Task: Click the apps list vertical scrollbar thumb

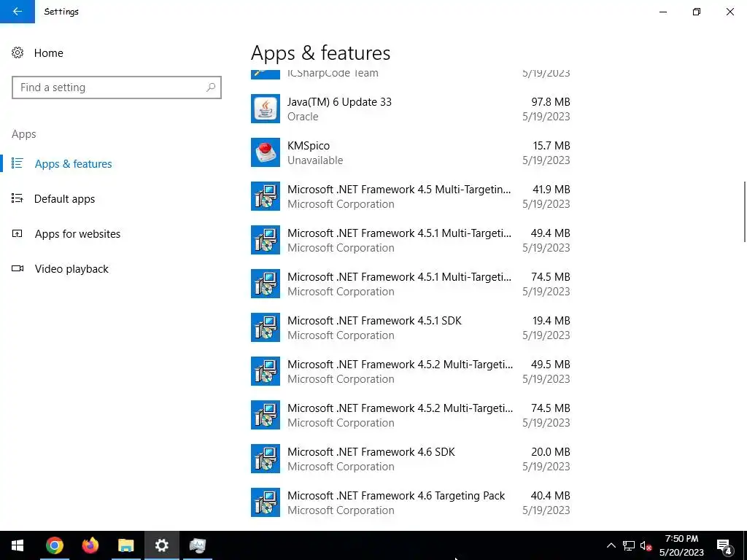Action: coord(745,211)
